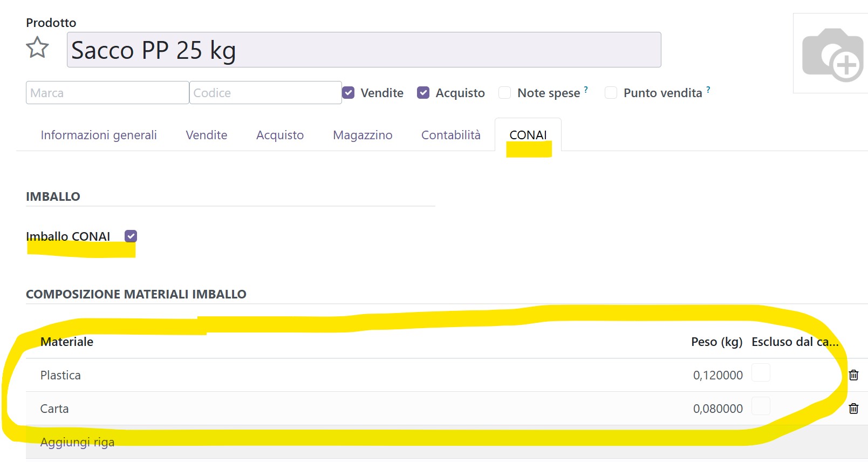
Task: Focus the Marca input field
Action: 107,93
